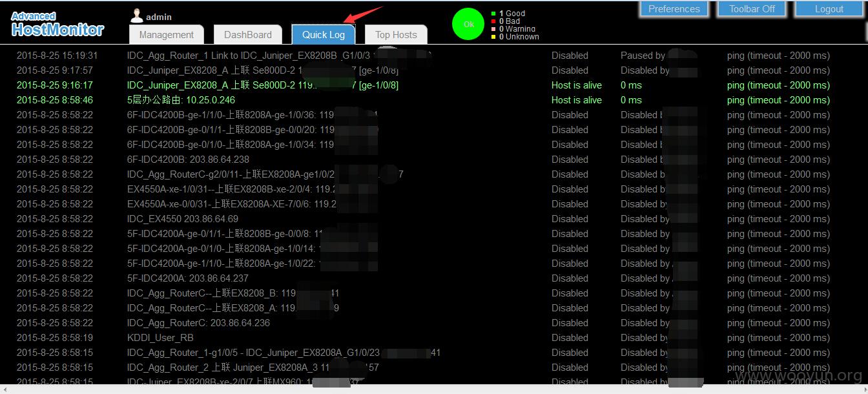868x394 pixels.
Task: Select timestamp 2015-8-25 15:19:31
Action: click(x=57, y=56)
